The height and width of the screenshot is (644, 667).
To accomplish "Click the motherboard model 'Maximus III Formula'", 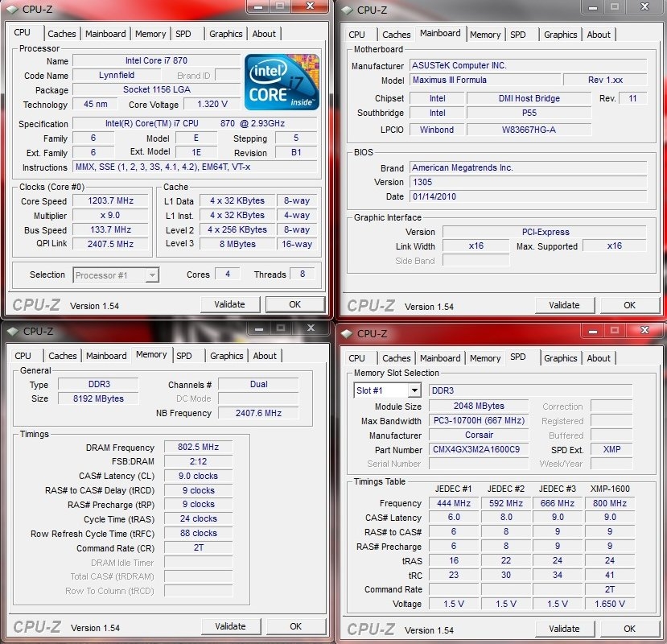I will tap(485, 80).
